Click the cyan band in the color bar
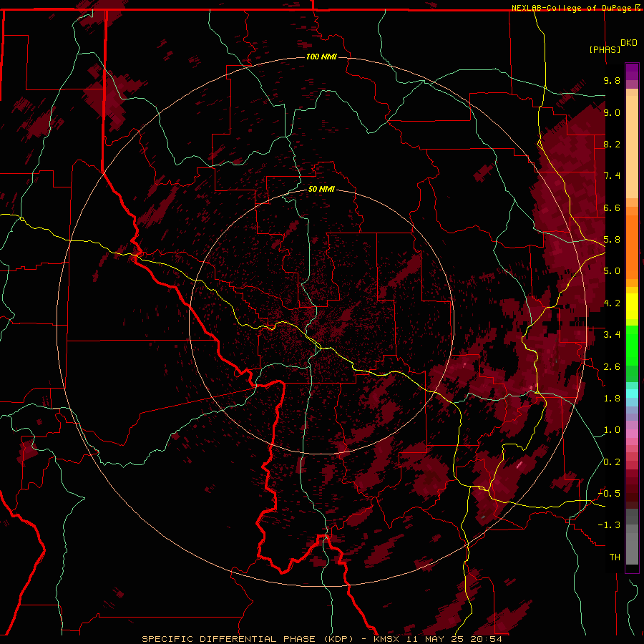644x644 pixels. 632,394
